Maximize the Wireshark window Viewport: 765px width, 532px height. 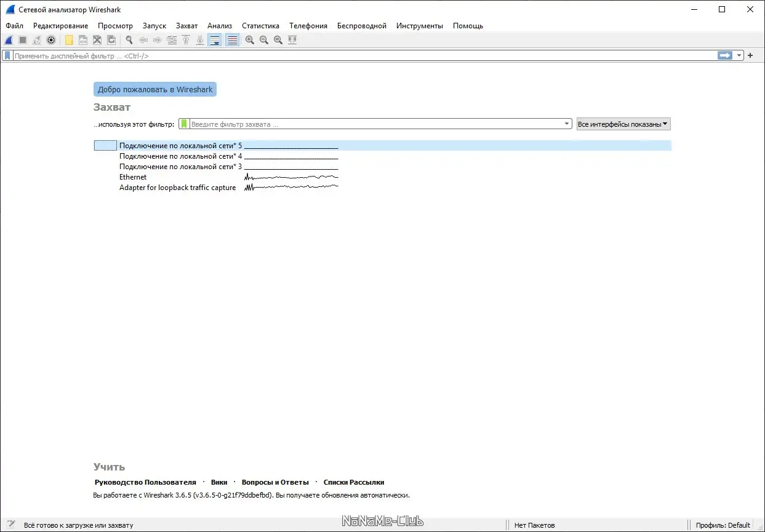pyautogui.click(x=722, y=9)
